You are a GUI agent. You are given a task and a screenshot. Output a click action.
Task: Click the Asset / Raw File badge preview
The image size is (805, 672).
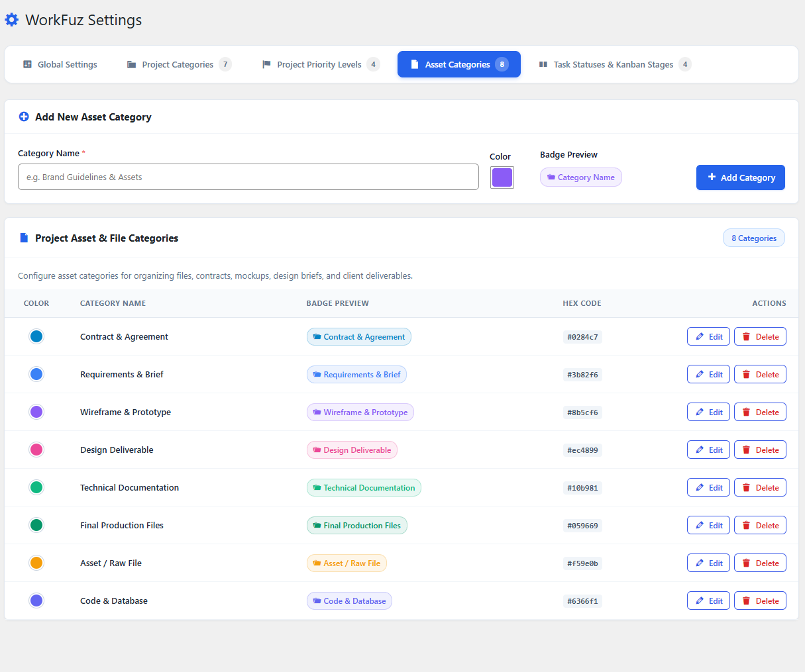tap(347, 563)
